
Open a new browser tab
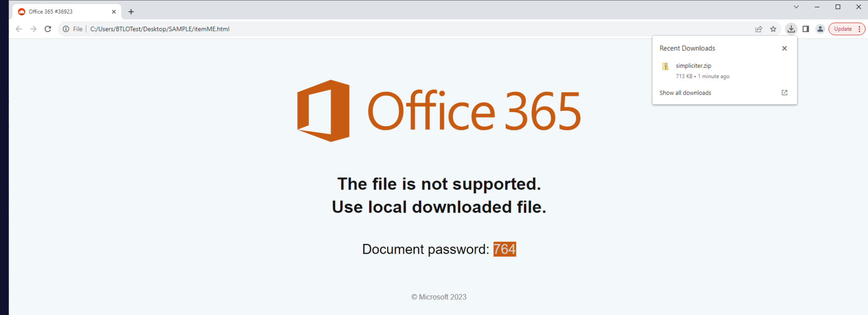pyautogui.click(x=131, y=12)
